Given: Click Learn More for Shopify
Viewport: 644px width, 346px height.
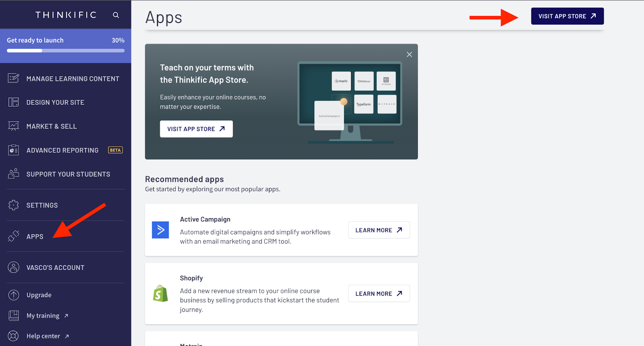Looking at the screenshot, I should [379, 294].
